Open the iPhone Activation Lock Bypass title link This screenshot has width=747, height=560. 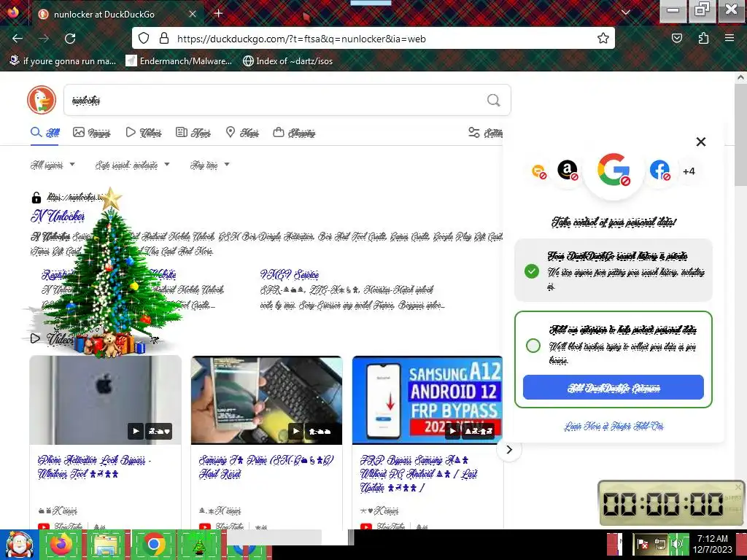94,467
